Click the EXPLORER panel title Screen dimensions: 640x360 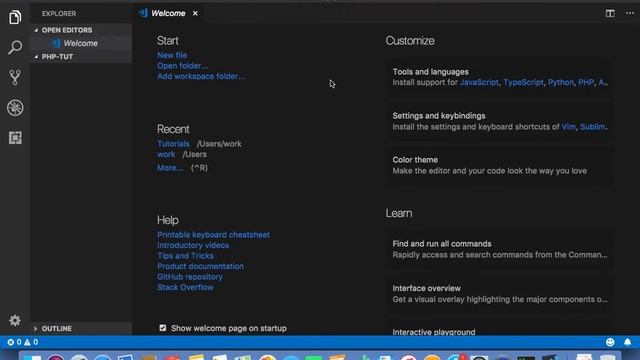pos(59,13)
